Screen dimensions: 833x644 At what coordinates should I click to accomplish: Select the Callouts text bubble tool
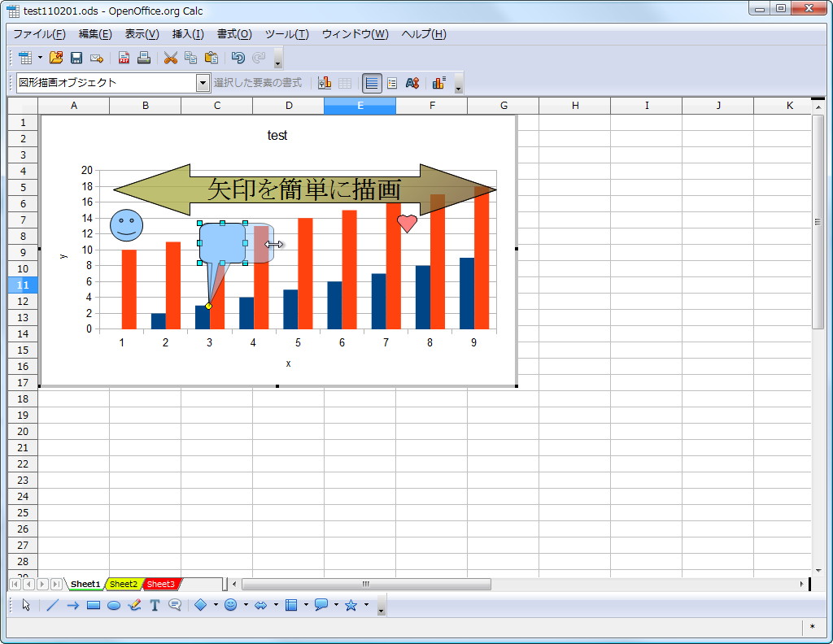point(175,605)
